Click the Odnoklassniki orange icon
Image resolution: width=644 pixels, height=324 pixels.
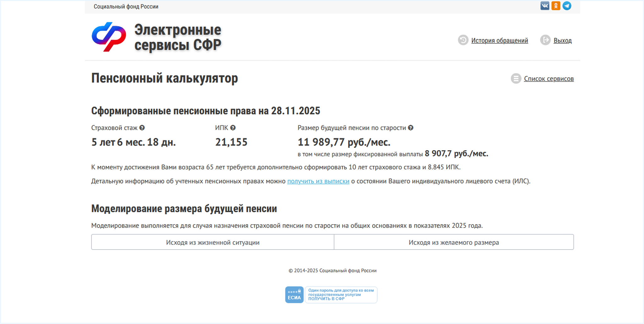556,6
